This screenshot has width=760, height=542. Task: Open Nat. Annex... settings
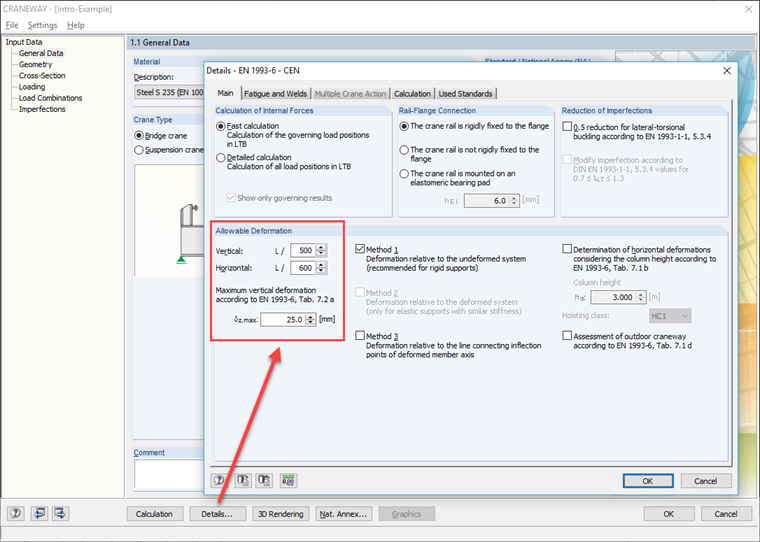[343, 514]
